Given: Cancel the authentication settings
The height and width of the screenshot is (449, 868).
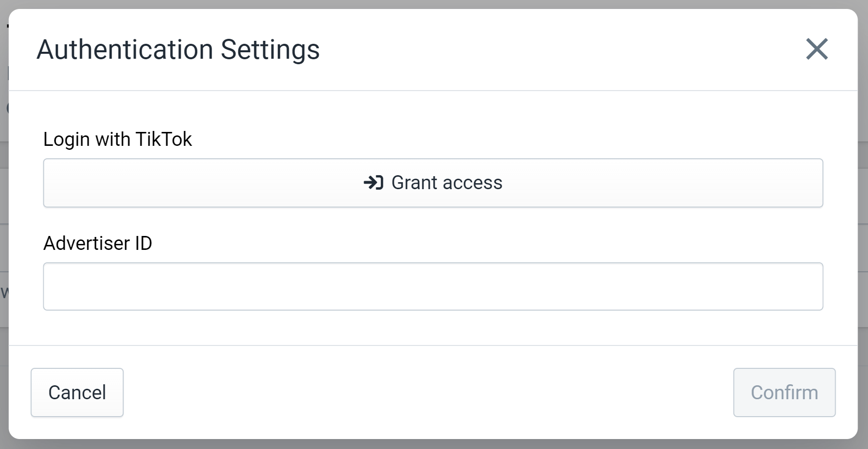Looking at the screenshot, I should point(77,392).
